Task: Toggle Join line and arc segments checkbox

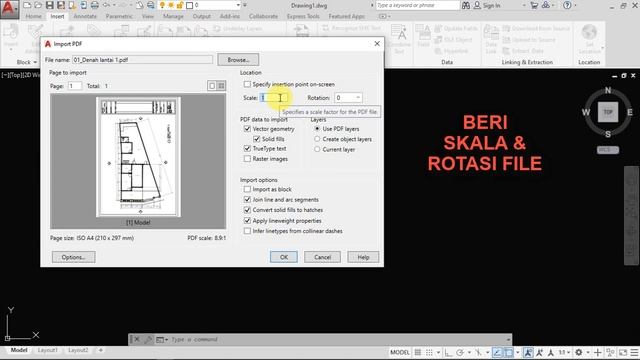Action: coord(247,200)
